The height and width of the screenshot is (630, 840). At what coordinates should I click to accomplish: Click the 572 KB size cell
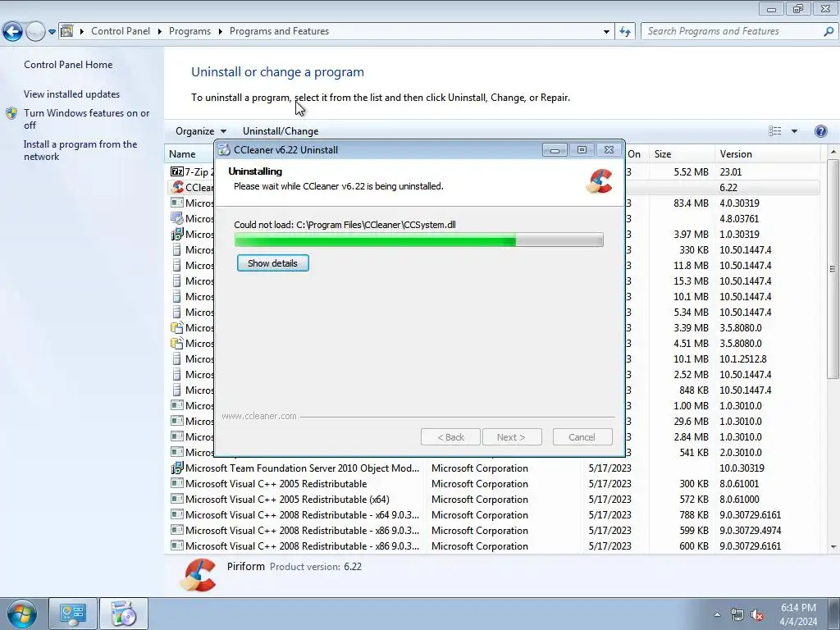click(x=694, y=500)
